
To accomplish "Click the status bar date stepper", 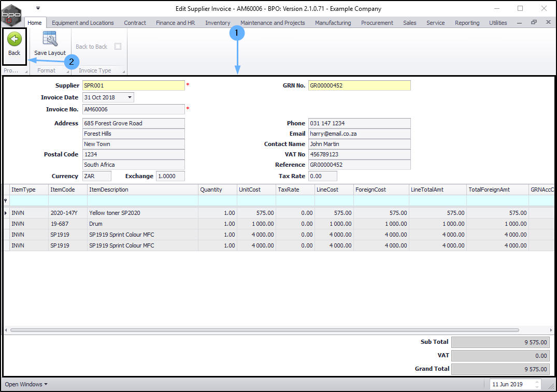I will pos(537,384).
